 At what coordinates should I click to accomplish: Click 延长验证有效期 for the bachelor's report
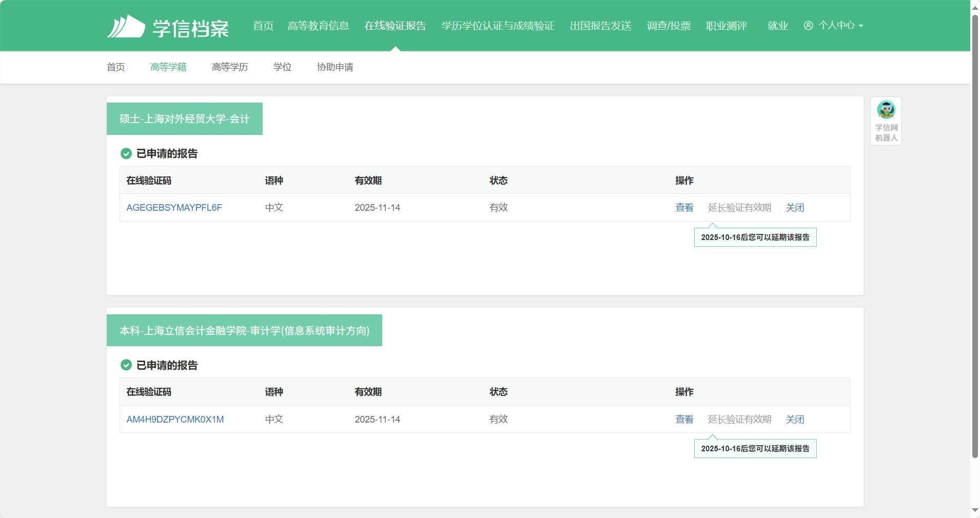coord(739,420)
